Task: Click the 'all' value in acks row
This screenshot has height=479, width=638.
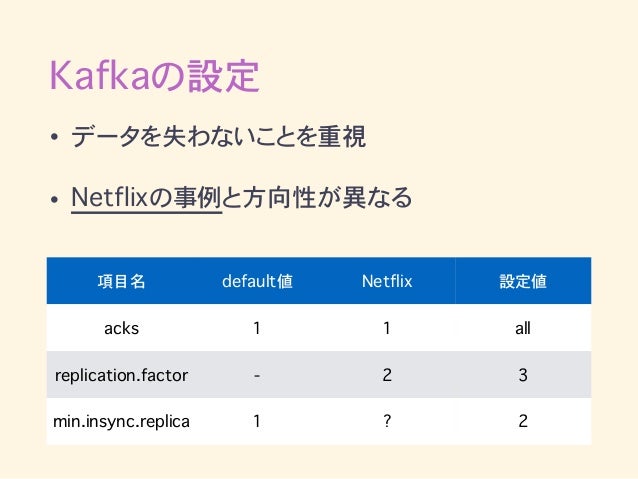Action: tap(523, 328)
